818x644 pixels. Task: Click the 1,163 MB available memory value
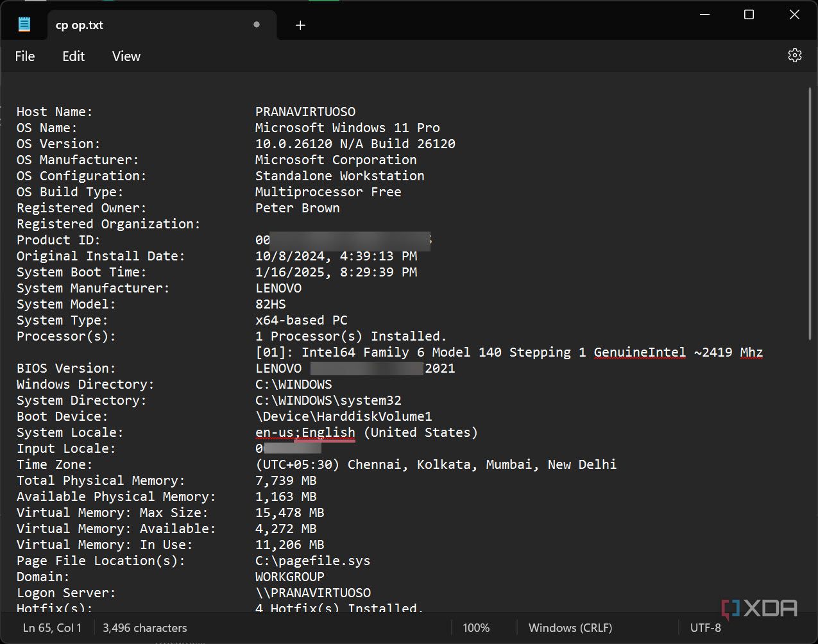[x=286, y=496]
